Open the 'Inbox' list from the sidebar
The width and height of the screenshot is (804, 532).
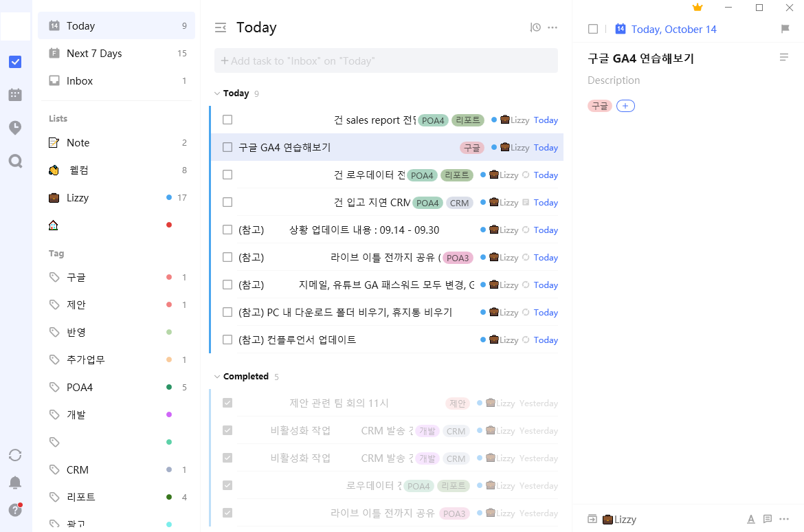click(x=79, y=80)
